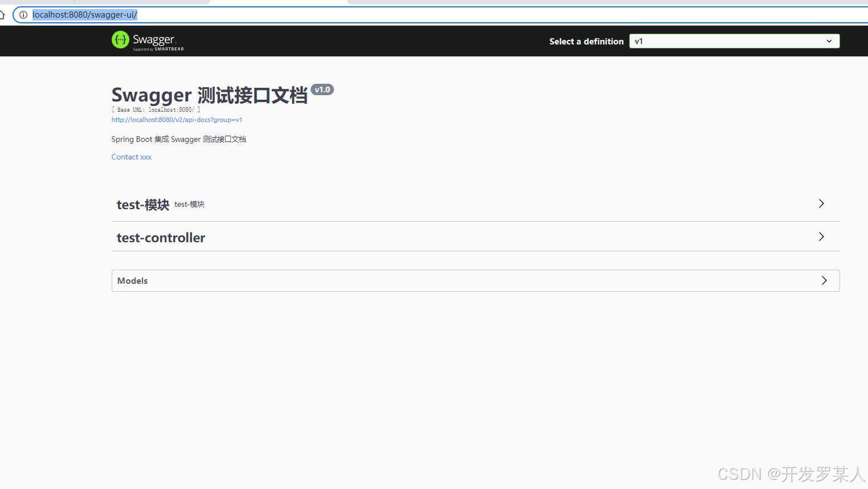This screenshot has height=489, width=868.
Task: Click the Swagger logo icon
Action: tap(120, 40)
